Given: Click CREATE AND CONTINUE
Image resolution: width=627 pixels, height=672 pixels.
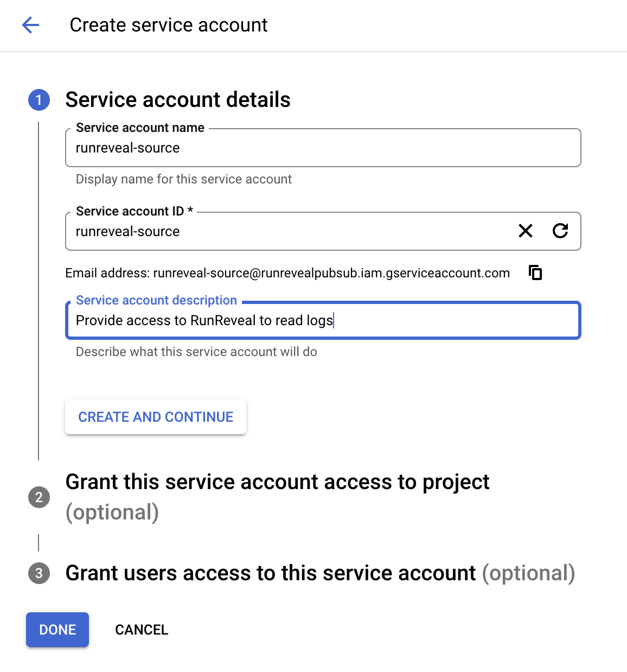Looking at the screenshot, I should pyautogui.click(x=155, y=416).
